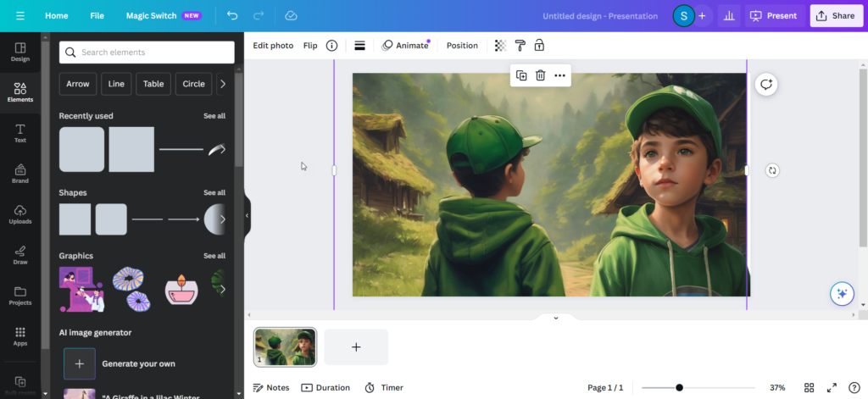
Task: Select the Arrow suggestion chip
Action: point(77,84)
